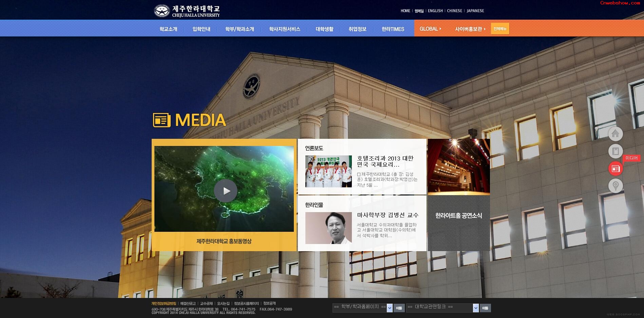Image resolution: width=644 pixels, height=318 pixels.
Task: Expand the 사이버홍보관 menu
Action: [x=470, y=29]
